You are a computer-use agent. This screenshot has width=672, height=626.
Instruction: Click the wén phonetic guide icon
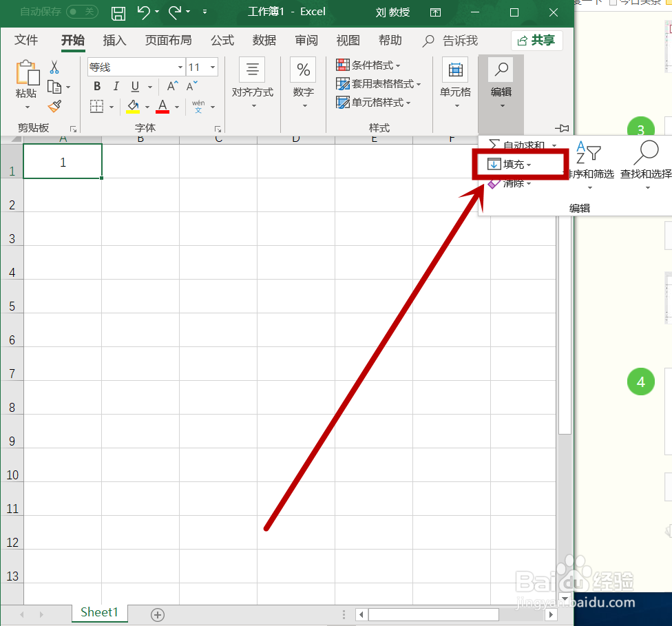pyautogui.click(x=198, y=106)
